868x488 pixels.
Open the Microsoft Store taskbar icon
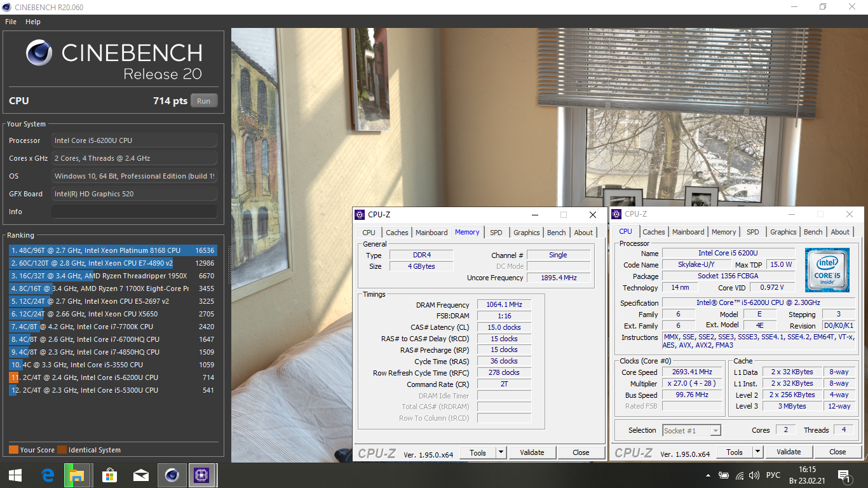(x=109, y=475)
